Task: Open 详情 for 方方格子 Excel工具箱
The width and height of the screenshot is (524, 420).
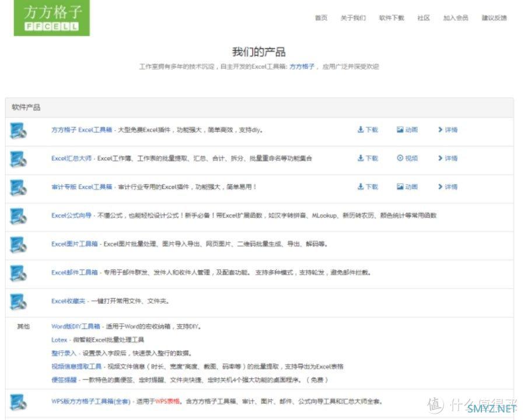Action: (x=448, y=129)
